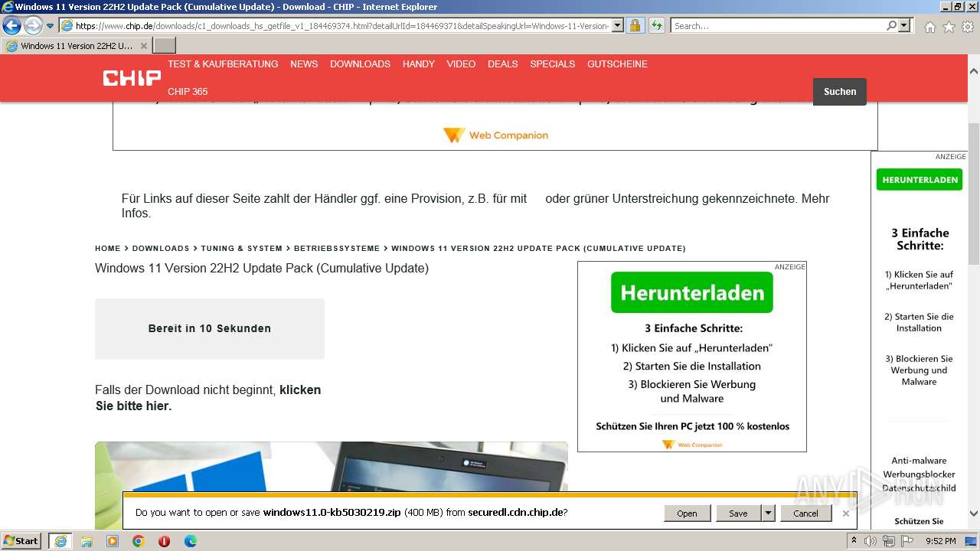Open the DOWNLOADS menu item
The height and width of the screenshot is (551, 980).
[360, 64]
